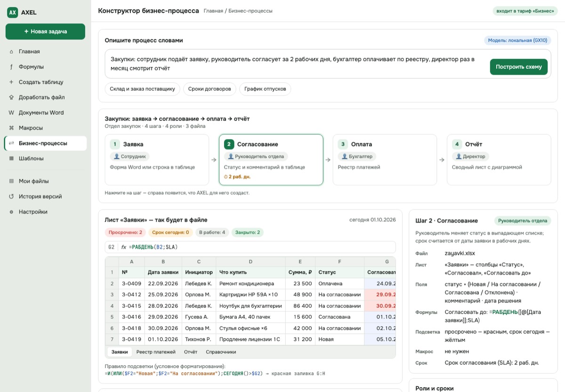The image size is (565, 392).
Task: Click the Построить схему button
Action: click(519, 67)
